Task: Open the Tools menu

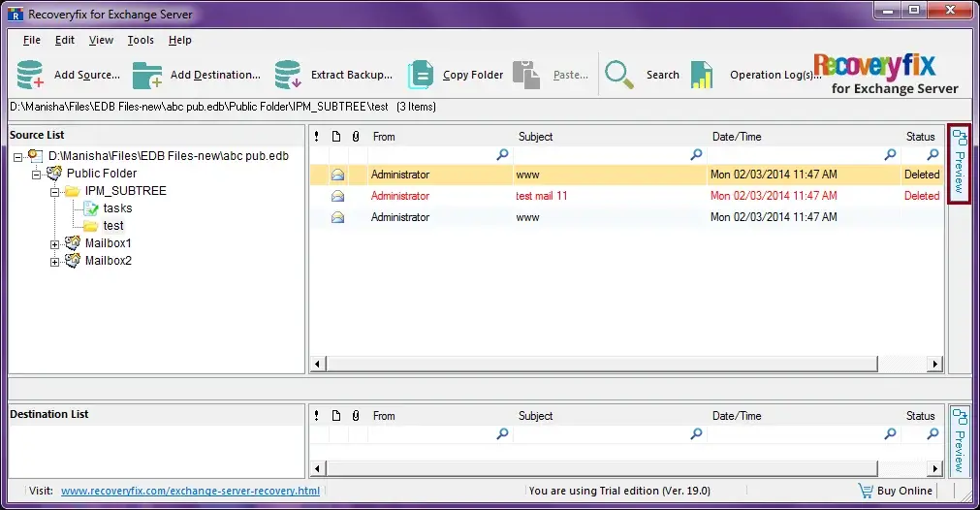Action: [141, 41]
